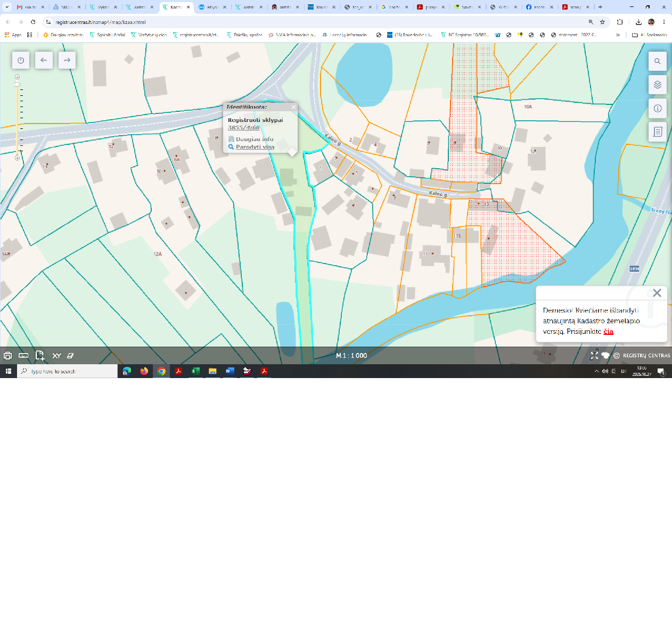
Task: Open parcel link 3855/4:66
Action: [244, 128]
